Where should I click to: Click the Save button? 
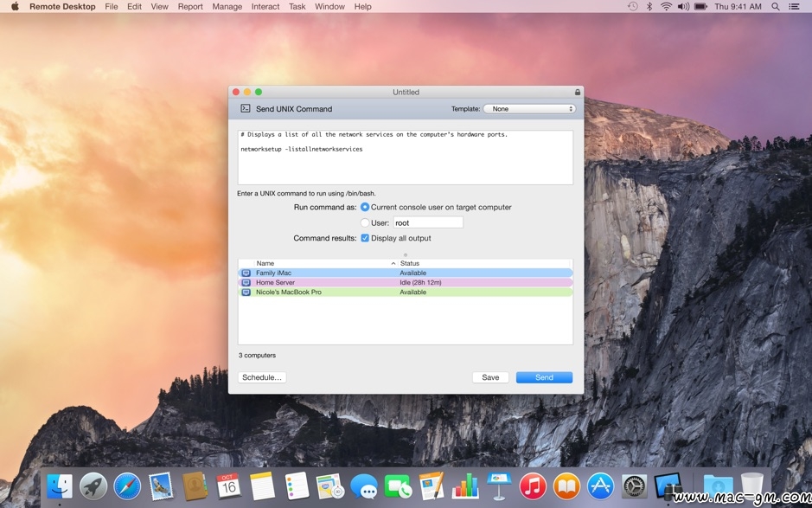click(x=490, y=377)
